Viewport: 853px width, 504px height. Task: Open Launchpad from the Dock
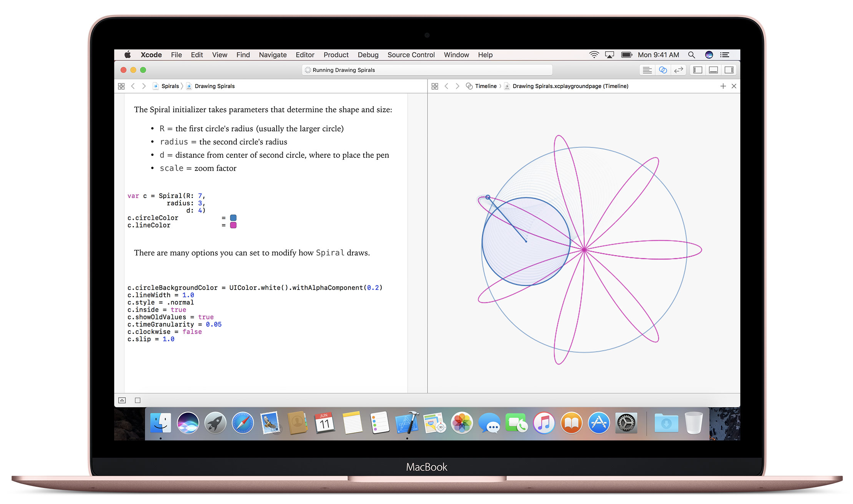pyautogui.click(x=215, y=423)
